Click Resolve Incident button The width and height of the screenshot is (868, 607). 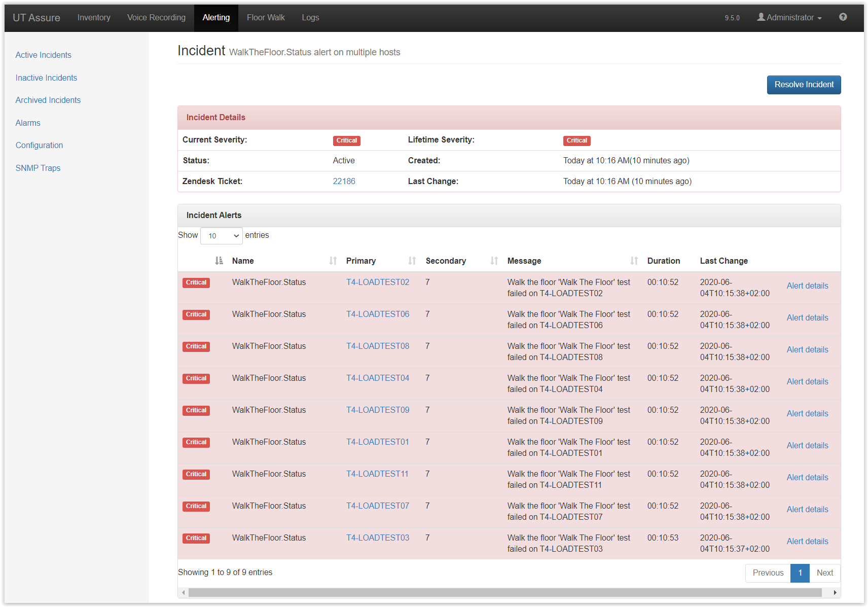coord(804,85)
